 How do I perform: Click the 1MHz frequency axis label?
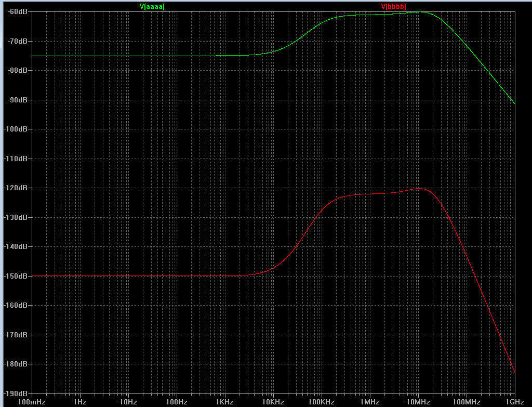point(370,402)
